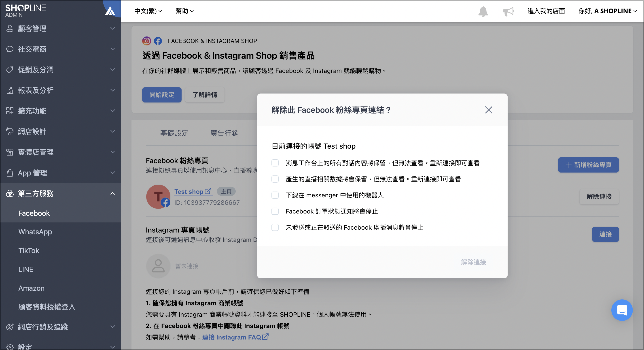The height and width of the screenshot is (350, 644).
Task: Switch to the 廣告行銷 tab
Action: click(224, 133)
